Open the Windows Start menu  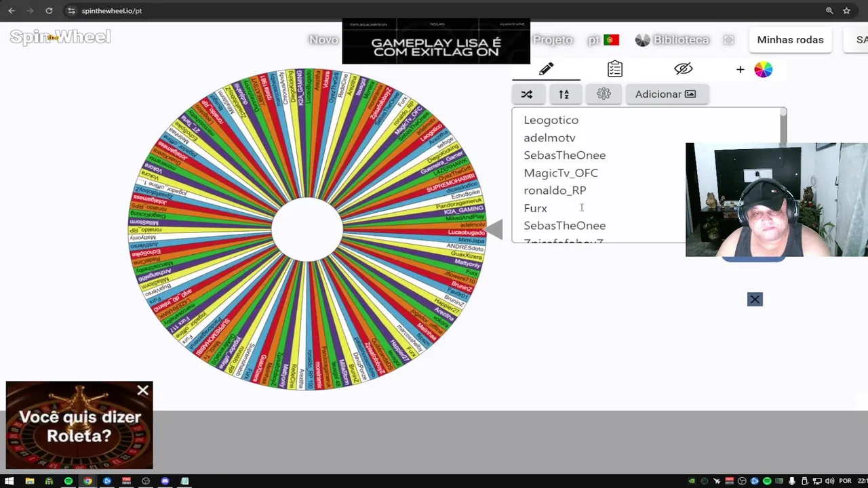[9, 481]
